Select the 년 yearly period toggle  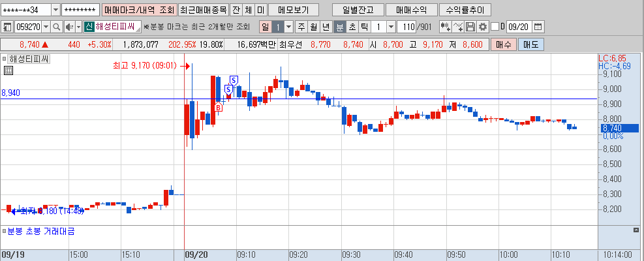tap(326, 27)
